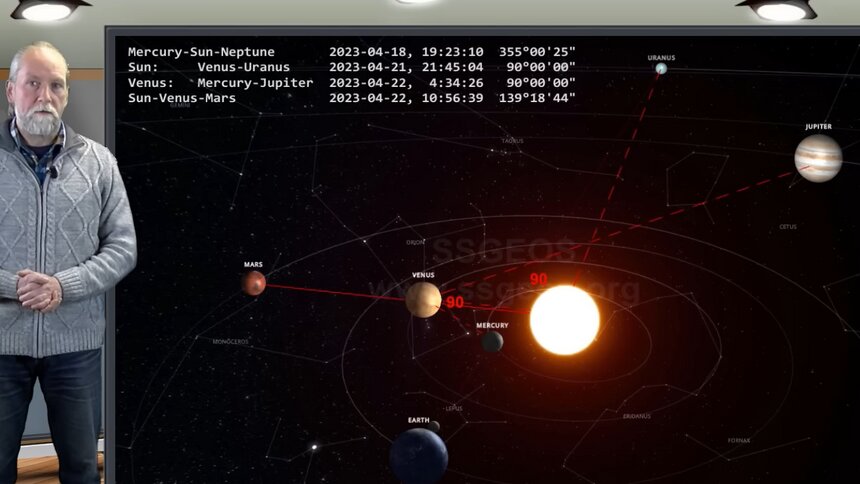Click the MERCURY label
860x484 pixels.
coord(492,325)
